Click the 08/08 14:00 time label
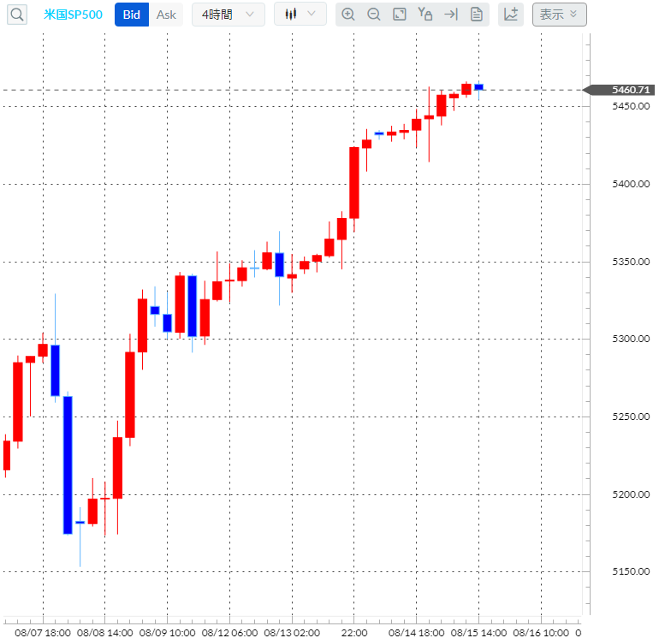This screenshot has height=644, width=659. click(x=105, y=633)
